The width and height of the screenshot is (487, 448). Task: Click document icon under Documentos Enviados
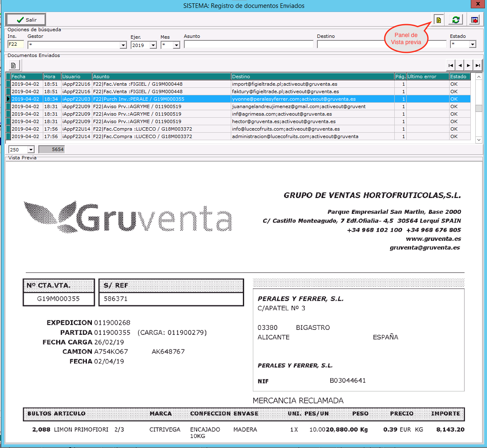point(13,65)
